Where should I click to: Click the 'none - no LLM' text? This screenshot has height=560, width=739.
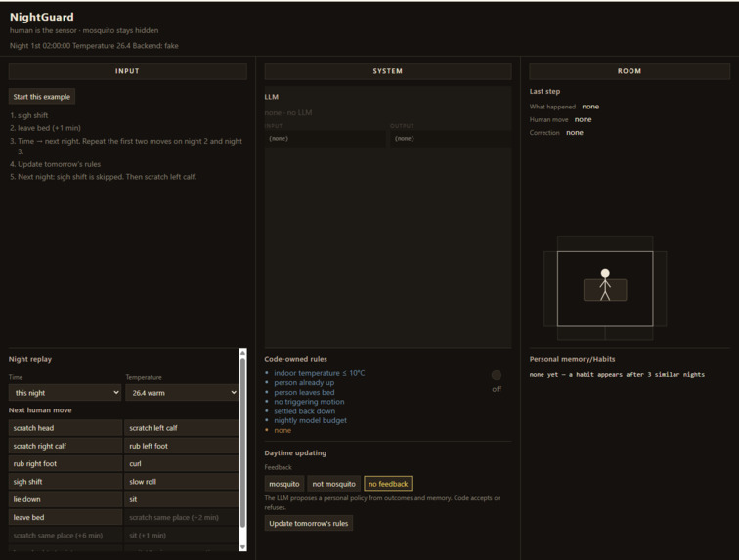click(x=288, y=113)
